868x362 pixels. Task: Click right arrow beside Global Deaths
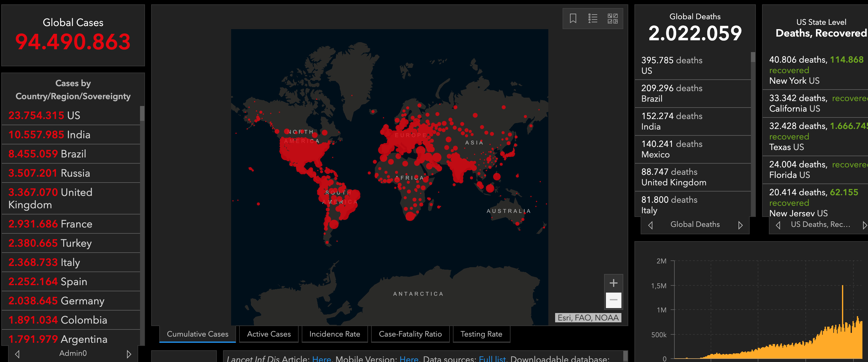[x=740, y=225]
